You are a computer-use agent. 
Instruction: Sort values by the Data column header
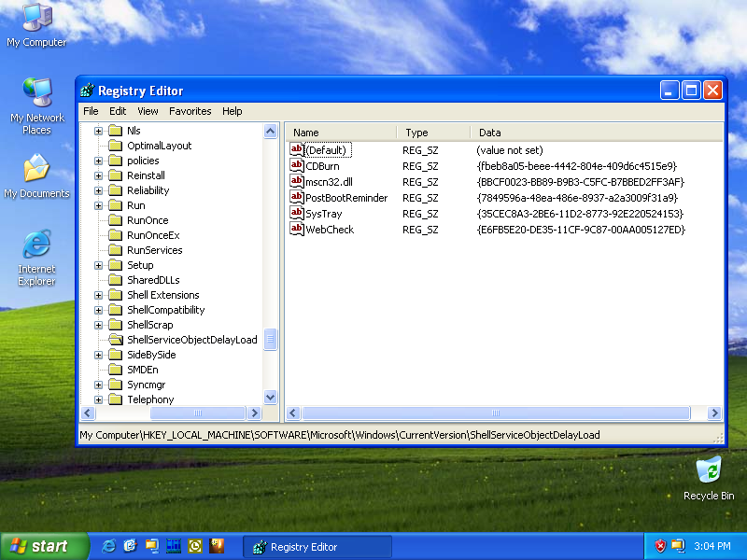click(597, 133)
